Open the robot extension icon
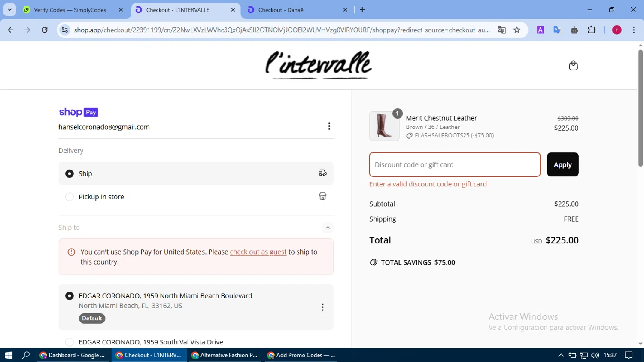644x362 pixels. tap(574, 30)
